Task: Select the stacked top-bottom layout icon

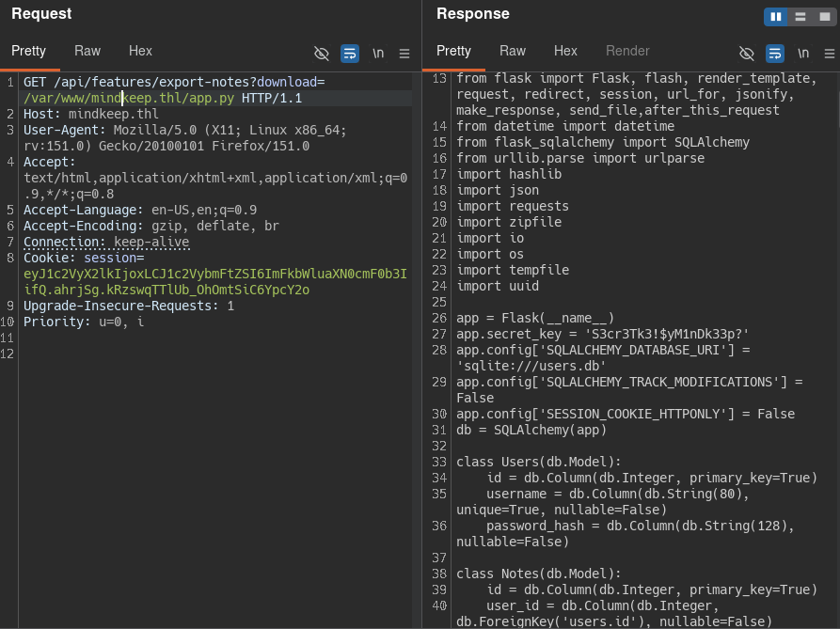Action: coord(800,17)
